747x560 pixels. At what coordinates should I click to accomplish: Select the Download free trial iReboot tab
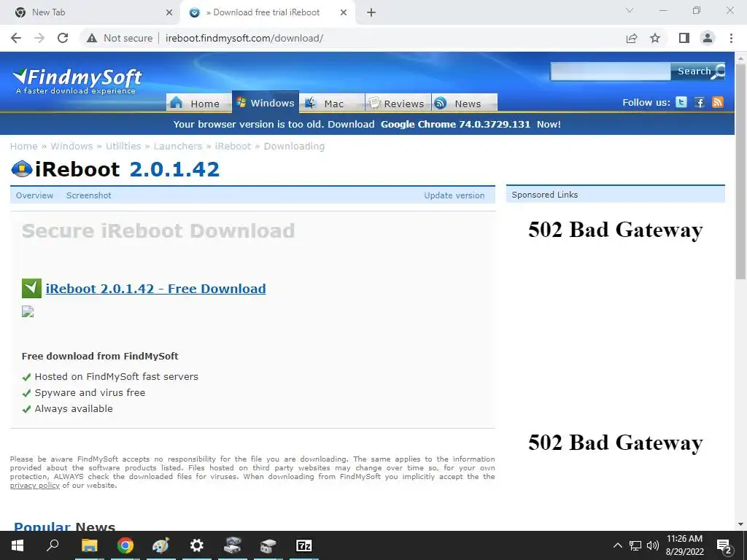(268, 12)
